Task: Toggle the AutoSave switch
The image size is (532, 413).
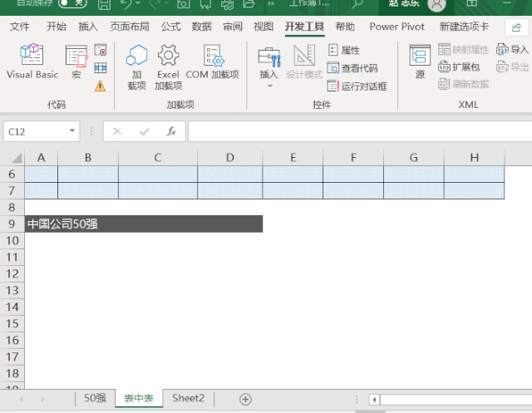Action: point(72,3)
